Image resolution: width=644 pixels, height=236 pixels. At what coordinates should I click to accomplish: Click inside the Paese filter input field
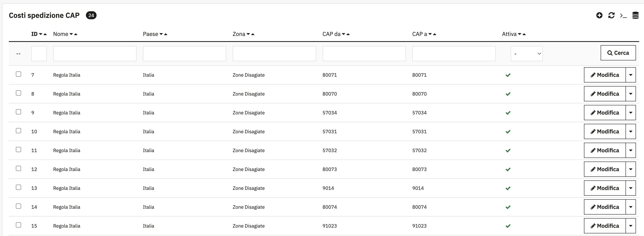184,53
